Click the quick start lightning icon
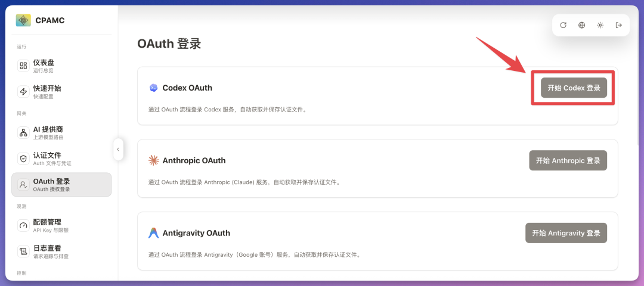 pos(23,92)
